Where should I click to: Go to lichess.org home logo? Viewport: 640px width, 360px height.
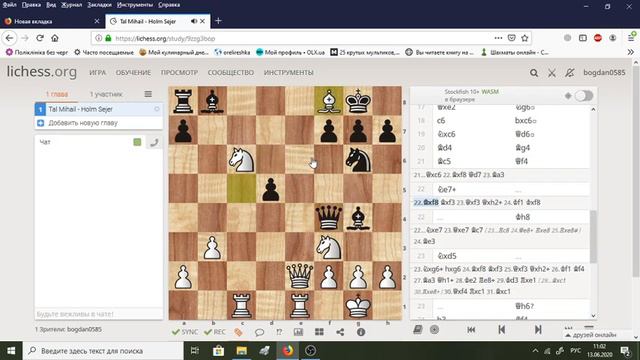[42, 72]
